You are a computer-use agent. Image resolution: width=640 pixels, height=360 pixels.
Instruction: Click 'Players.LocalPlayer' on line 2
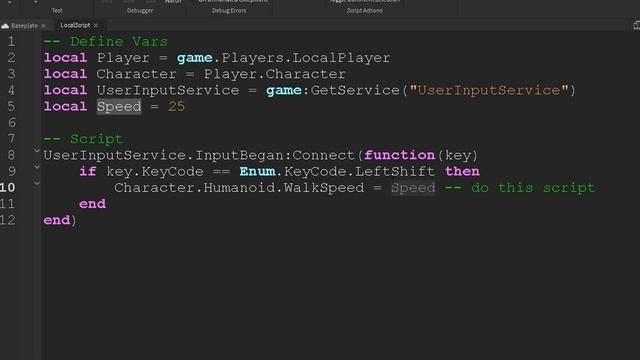tap(306, 58)
